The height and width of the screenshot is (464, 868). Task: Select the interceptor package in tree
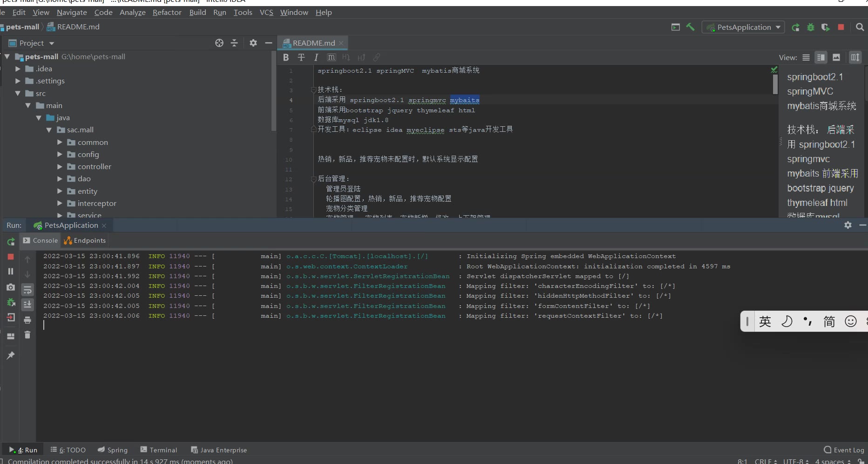[97, 203]
